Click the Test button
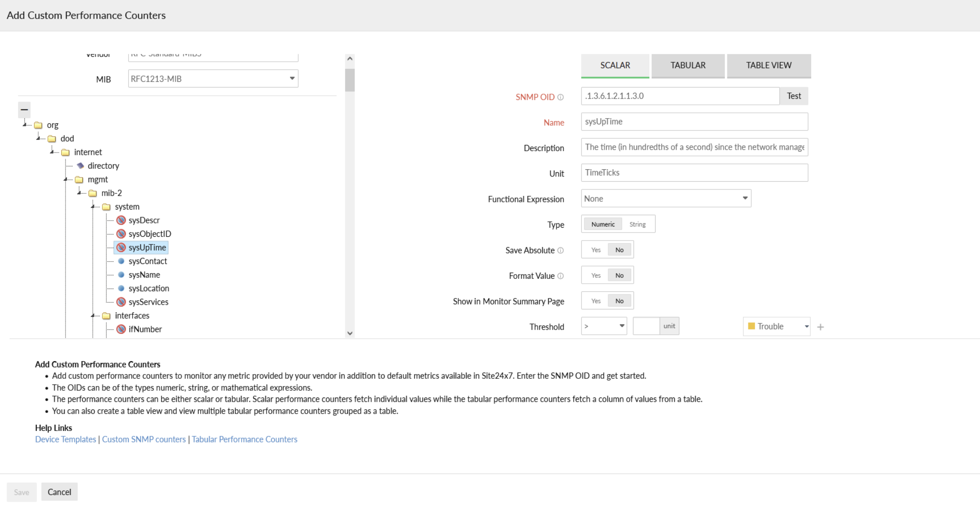 pos(794,96)
